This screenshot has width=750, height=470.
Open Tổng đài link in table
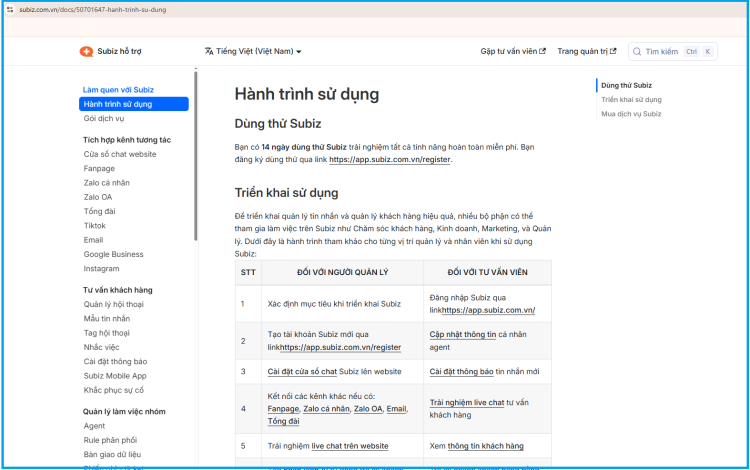(283, 422)
